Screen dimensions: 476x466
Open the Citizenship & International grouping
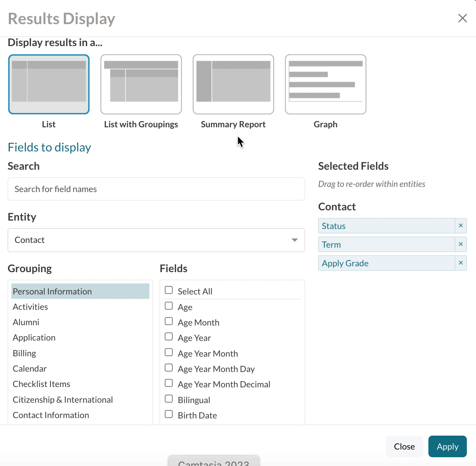pos(63,400)
